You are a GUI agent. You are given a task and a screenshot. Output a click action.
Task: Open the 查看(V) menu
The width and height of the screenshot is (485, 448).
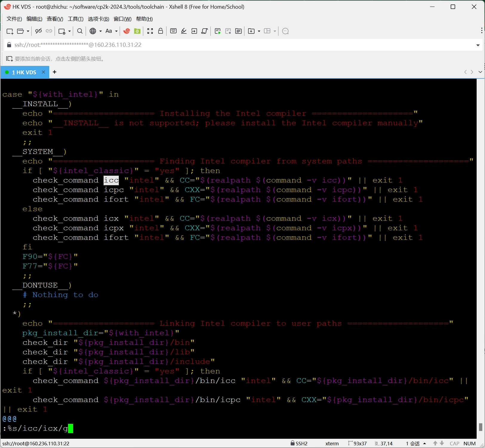coord(55,19)
